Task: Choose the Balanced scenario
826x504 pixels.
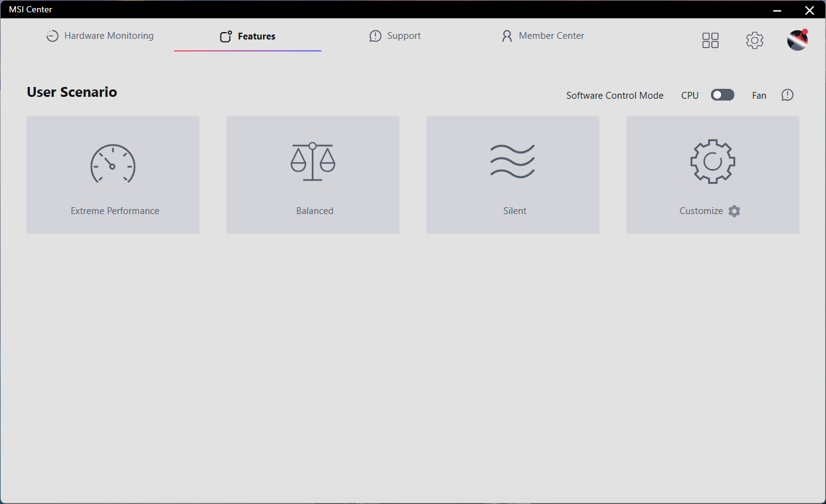Action: (x=313, y=175)
